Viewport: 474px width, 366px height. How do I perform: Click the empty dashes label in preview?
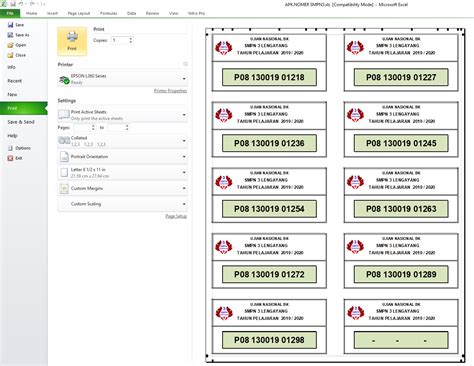point(401,340)
